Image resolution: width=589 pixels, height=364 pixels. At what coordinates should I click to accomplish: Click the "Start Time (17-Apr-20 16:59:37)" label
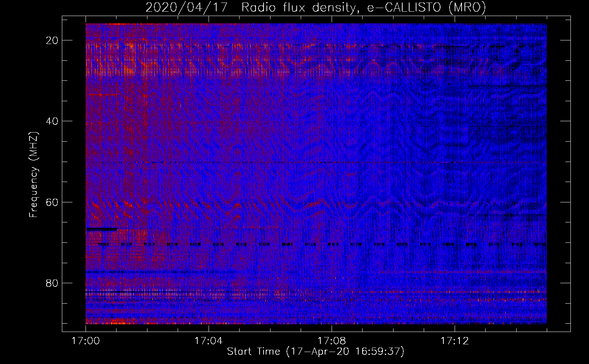point(316,352)
